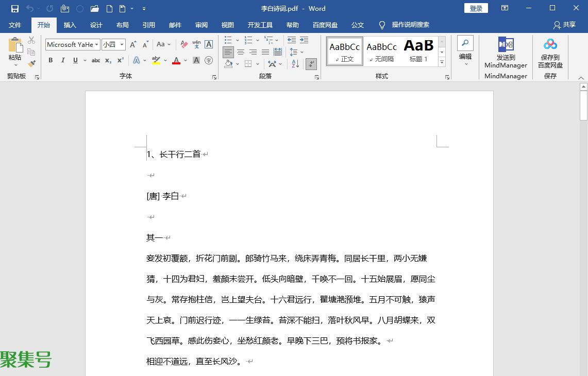
Task: Click the Save to Baidu Netdisk icon
Action: pos(550,45)
